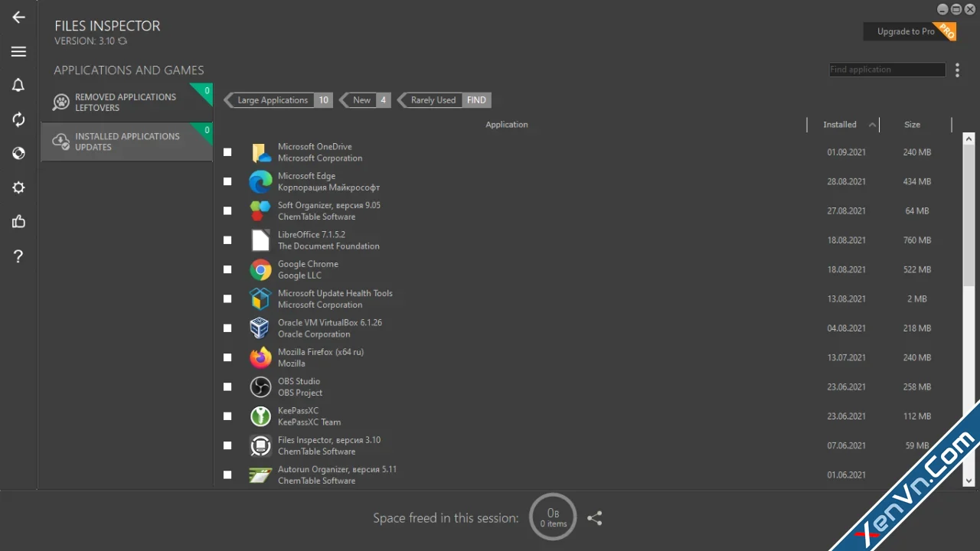Open the three-dot options menu

point(957,70)
